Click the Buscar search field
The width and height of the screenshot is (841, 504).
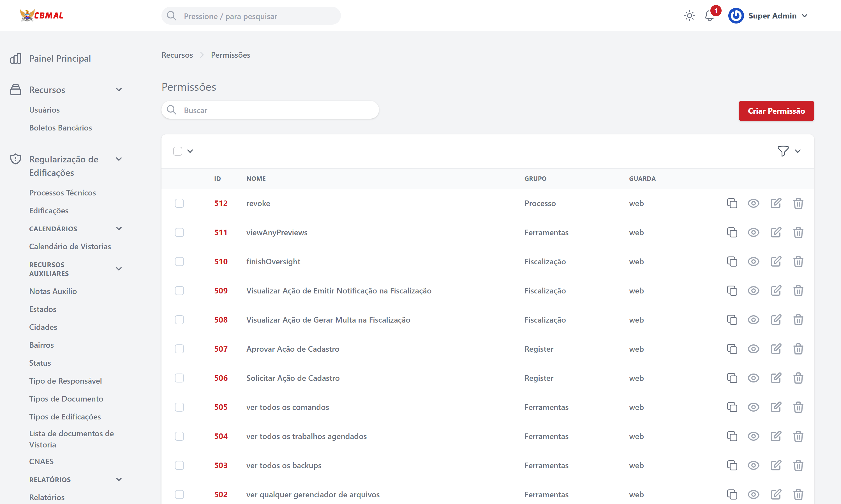pyautogui.click(x=270, y=110)
